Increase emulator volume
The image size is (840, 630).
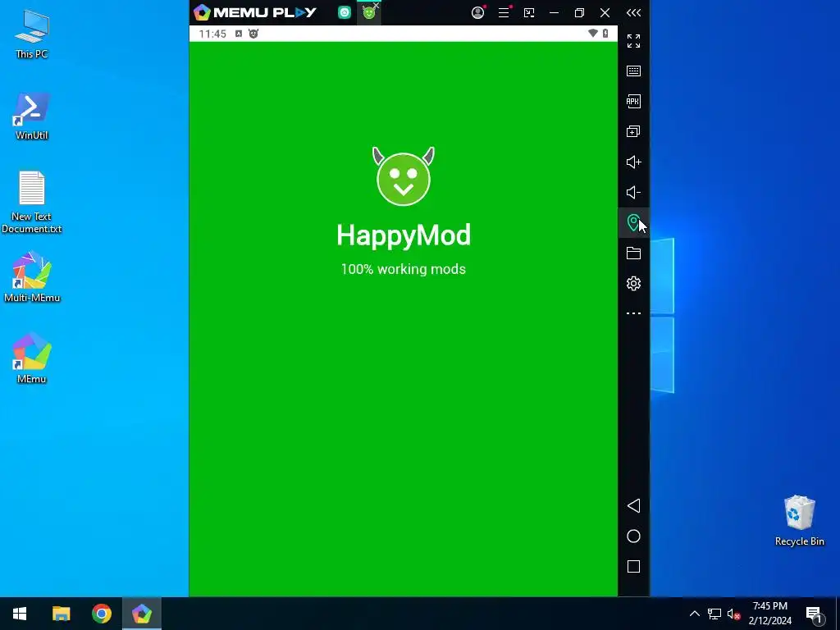click(x=634, y=162)
